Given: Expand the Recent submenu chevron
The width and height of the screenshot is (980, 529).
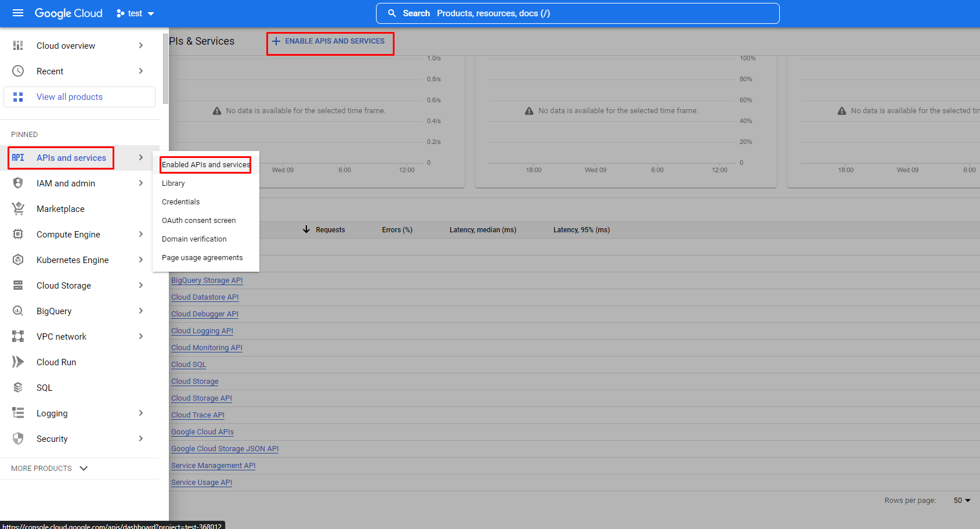Looking at the screenshot, I should point(141,71).
